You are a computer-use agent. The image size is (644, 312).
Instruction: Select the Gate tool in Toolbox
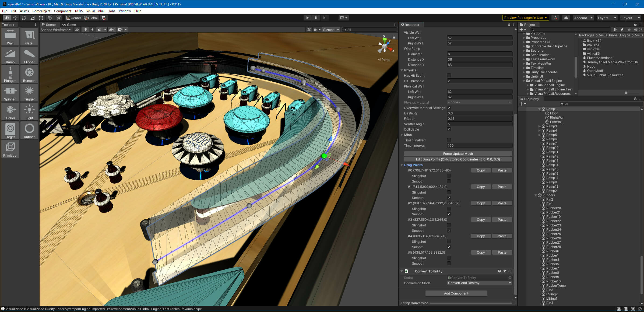pos(29,37)
